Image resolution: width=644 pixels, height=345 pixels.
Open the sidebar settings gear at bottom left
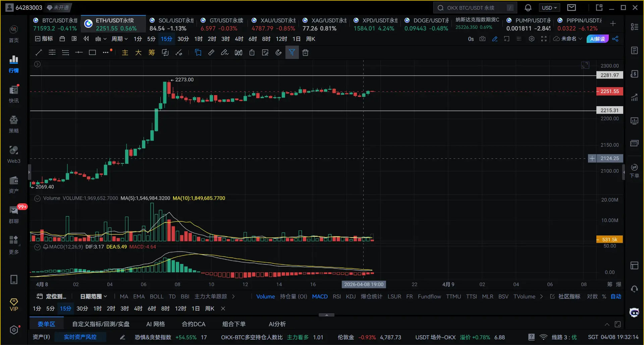tap(14, 330)
